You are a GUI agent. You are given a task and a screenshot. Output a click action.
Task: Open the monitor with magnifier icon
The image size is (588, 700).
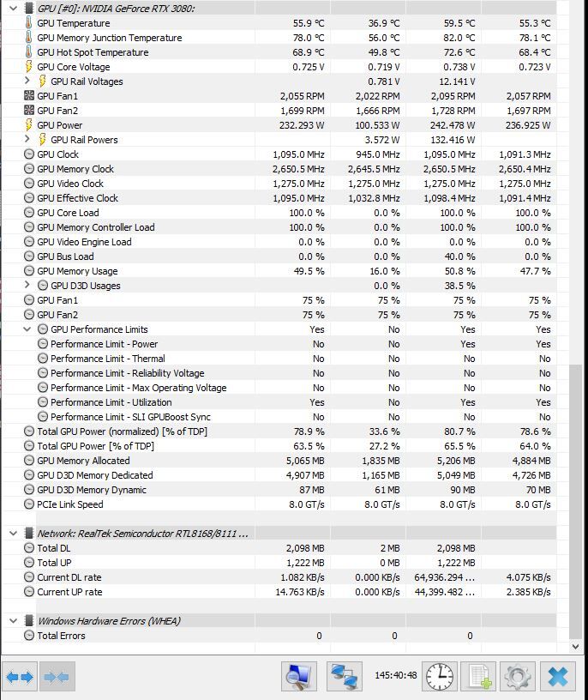coord(298,677)
